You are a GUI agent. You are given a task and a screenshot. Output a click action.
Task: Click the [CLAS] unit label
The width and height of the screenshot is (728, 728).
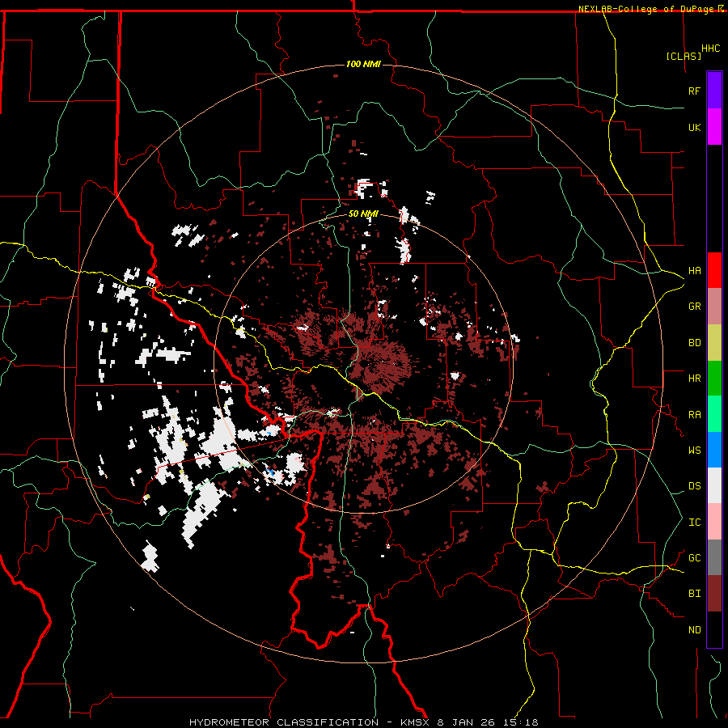[684, 56]
